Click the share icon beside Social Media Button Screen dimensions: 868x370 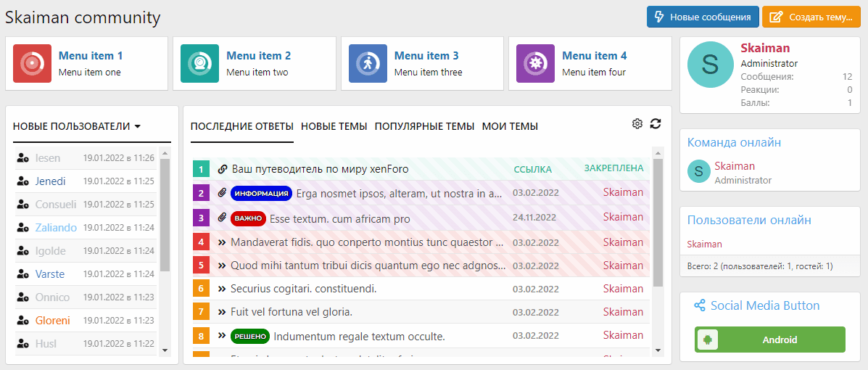click(700, 306)
